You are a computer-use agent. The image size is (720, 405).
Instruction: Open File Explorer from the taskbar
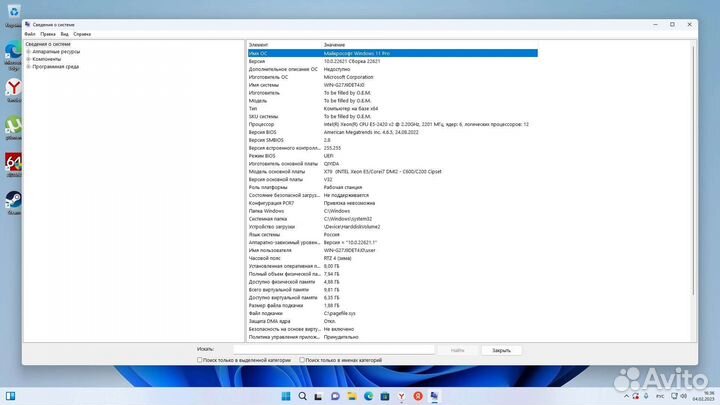coord(352,396)
